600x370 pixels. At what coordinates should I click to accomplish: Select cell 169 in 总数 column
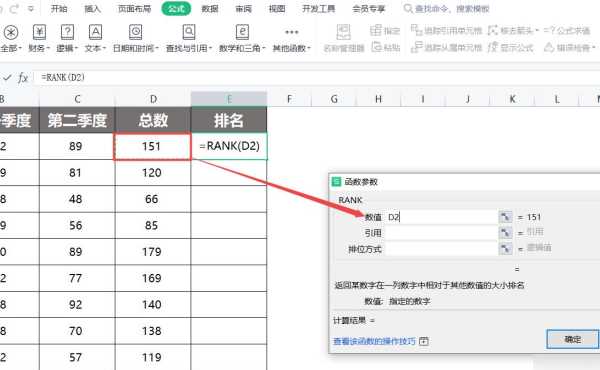click(x=153, y=278)
